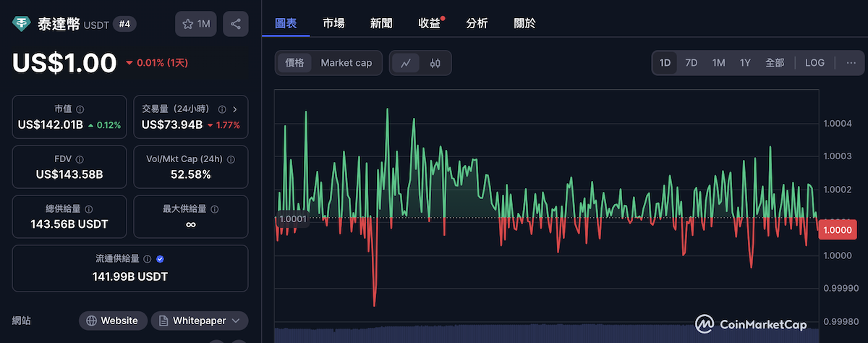This screenshot has width=868, height=343.
Task: Switch to line chart view
Action: tap(406, 63)
